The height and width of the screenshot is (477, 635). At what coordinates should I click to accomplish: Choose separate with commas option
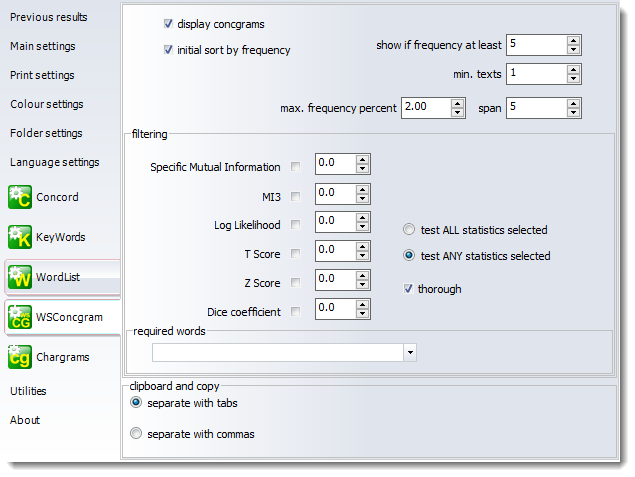pos(137,434)
